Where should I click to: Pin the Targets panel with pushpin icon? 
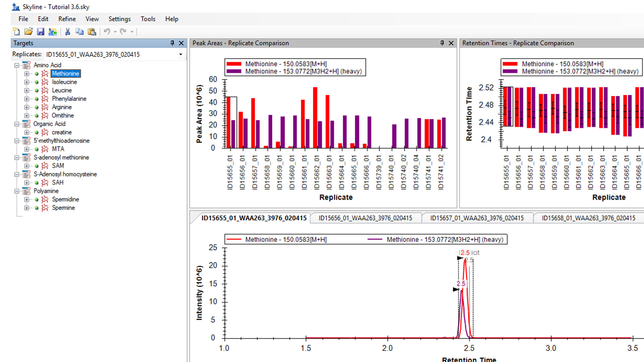tap(172, 43)
